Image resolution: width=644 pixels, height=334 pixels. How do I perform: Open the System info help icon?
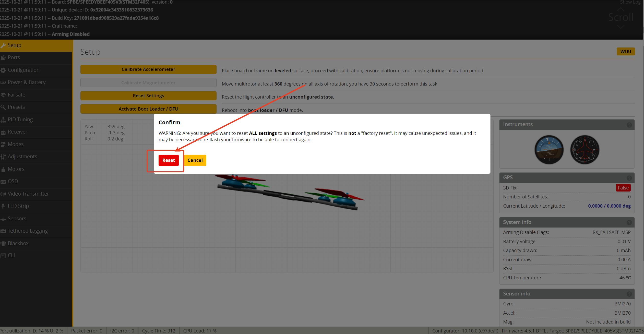pos(629,223)
